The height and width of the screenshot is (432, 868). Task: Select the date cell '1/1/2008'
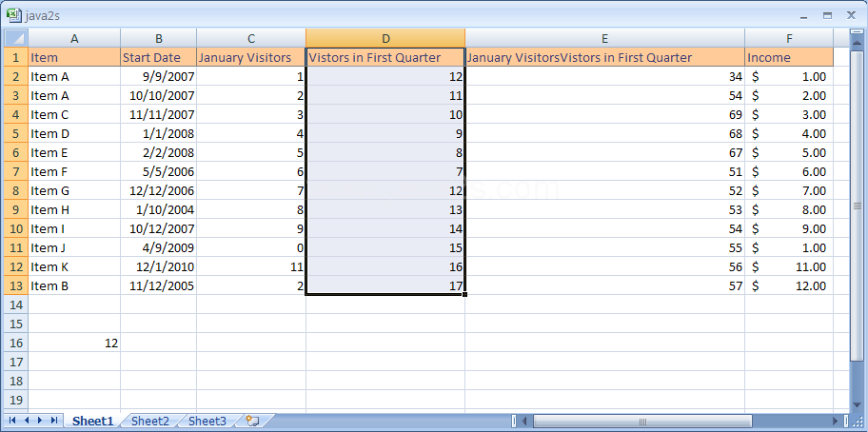pos(158,133)
